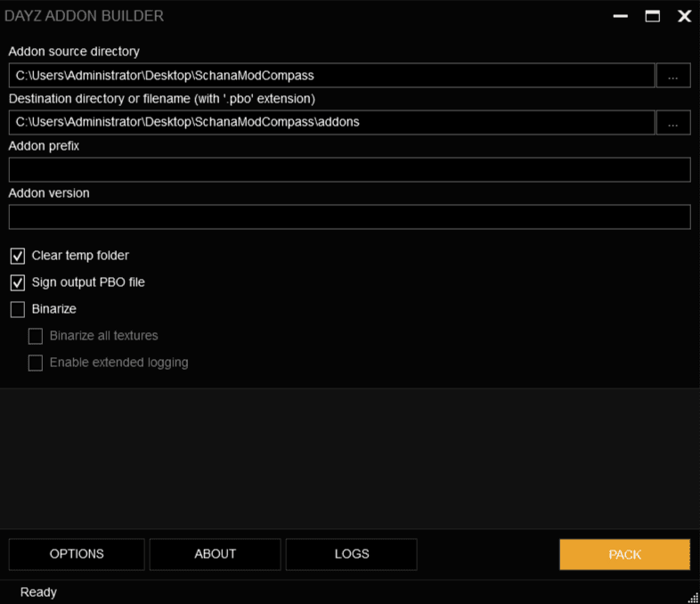Minimize the DayZ Addon Builder window
This screenshot has width=700, height=604.
620,16
